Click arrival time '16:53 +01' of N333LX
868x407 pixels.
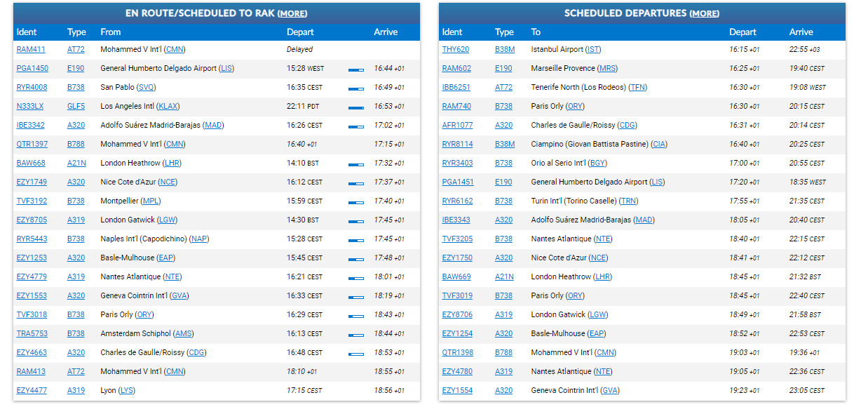click(389, 107)
